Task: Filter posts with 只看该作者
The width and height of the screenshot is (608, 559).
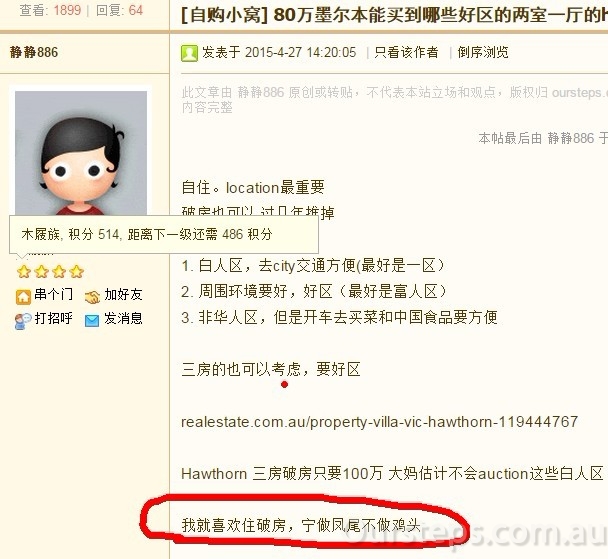Action: point(406,52)
